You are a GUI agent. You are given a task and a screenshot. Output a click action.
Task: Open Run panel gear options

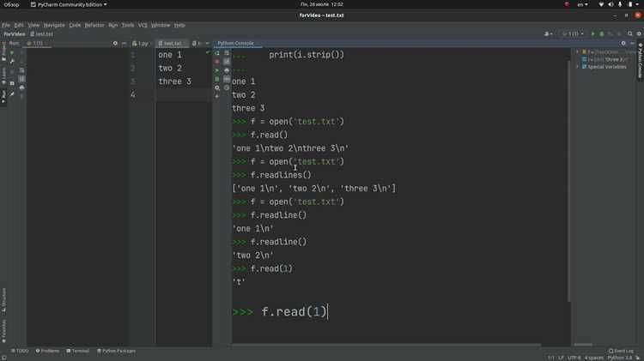click(115, 43)
